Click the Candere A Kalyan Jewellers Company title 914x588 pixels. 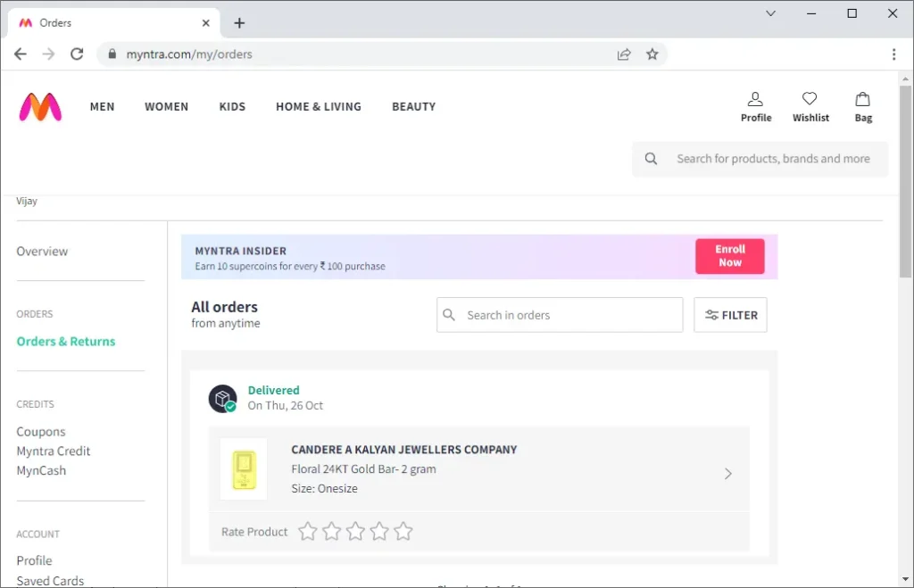[404, 450]
